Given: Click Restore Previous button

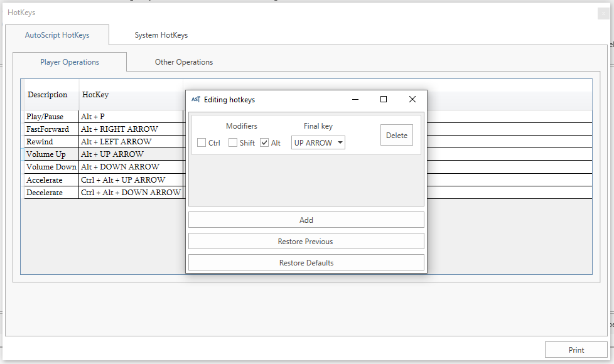Looking at the screenshot, I should tap(306, 242).
